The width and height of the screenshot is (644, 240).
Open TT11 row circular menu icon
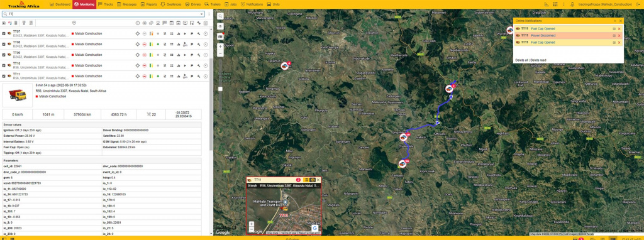click(206, 76)
